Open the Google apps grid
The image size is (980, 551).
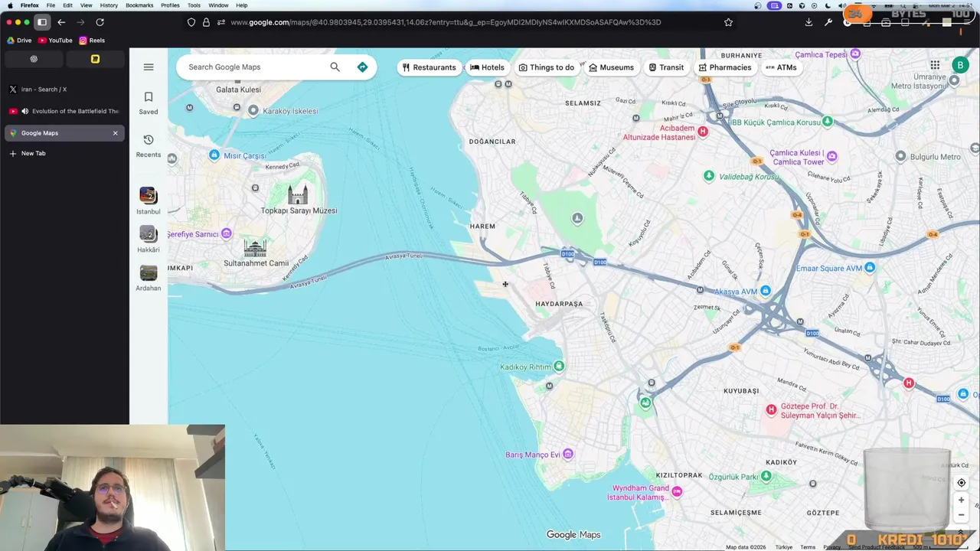click(935, 66)
